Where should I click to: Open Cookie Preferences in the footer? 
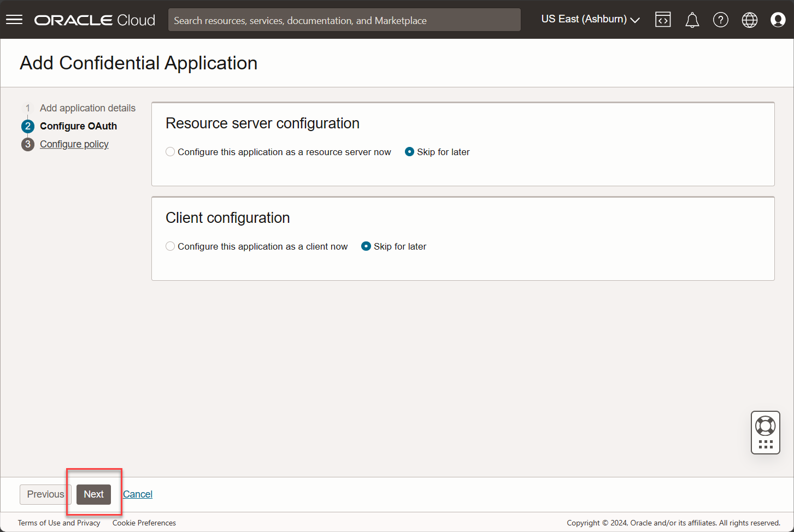tap(144, 523)
